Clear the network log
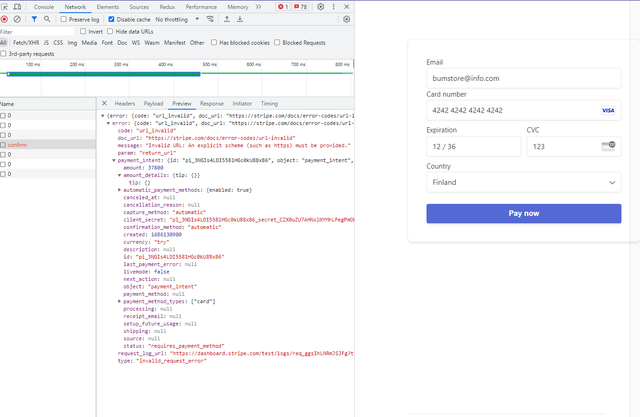Viewport: 640px width, 417px height. [x=17, y=19]
